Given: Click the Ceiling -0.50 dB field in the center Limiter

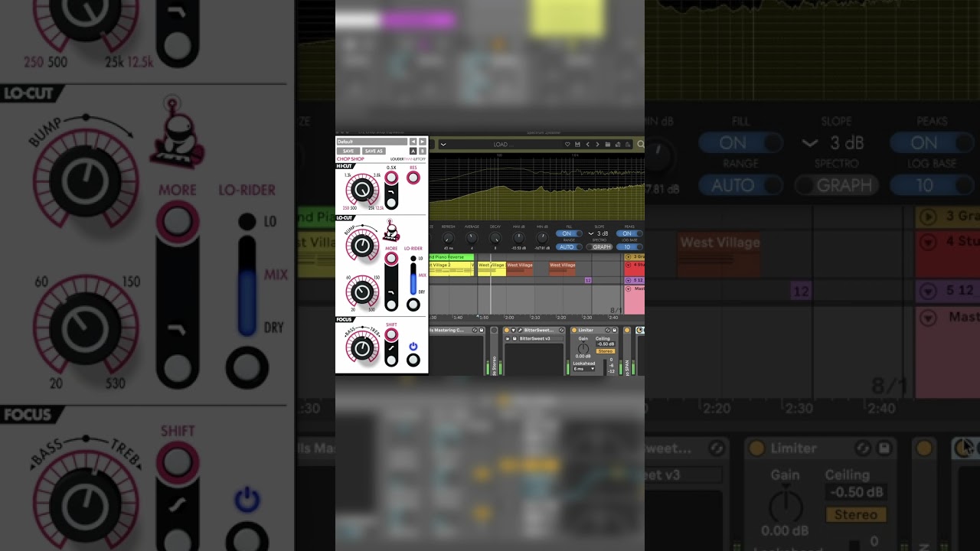Looking at the screenshot, I should (x=606, y=344).
